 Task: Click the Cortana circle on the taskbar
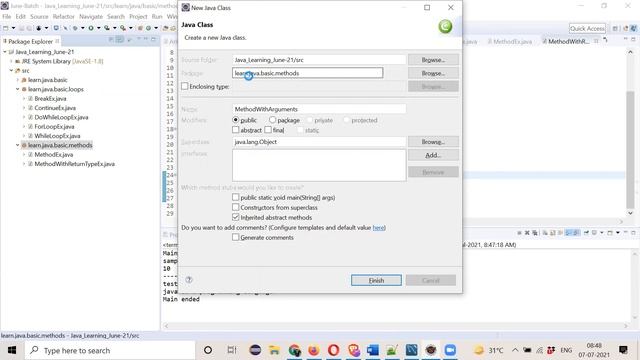pos(208,350)
